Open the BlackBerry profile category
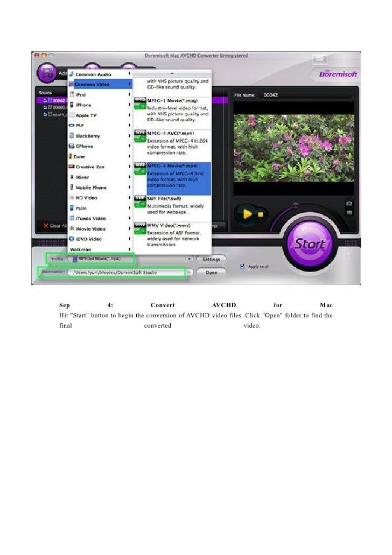Screen dimensions: 392x555 click(x=100, y=136)
